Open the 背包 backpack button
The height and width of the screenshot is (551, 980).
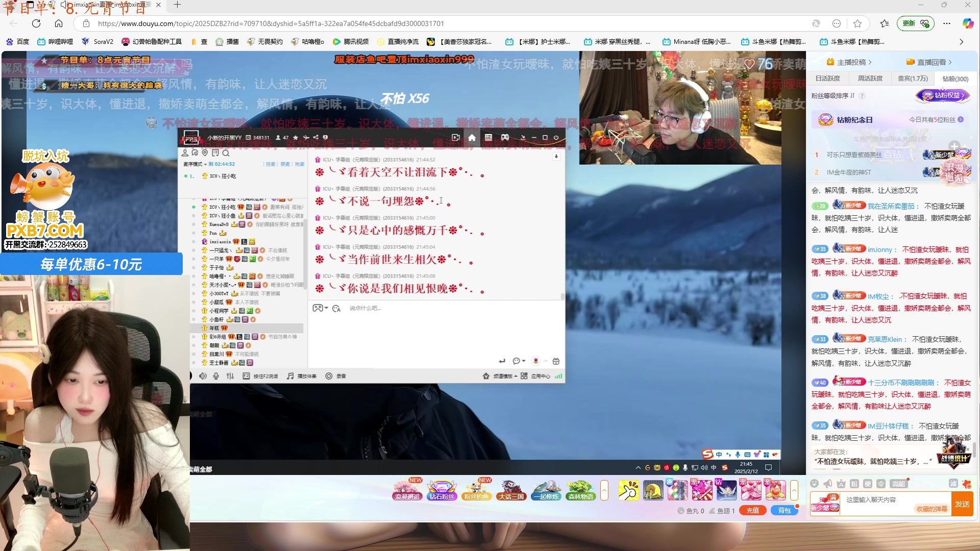tap(785, 511)
